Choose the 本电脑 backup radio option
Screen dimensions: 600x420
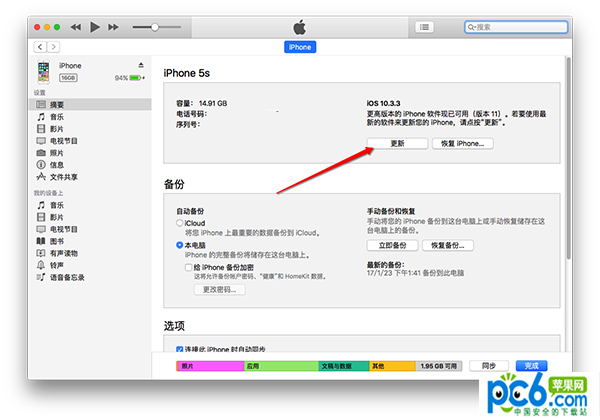(180, 245)
